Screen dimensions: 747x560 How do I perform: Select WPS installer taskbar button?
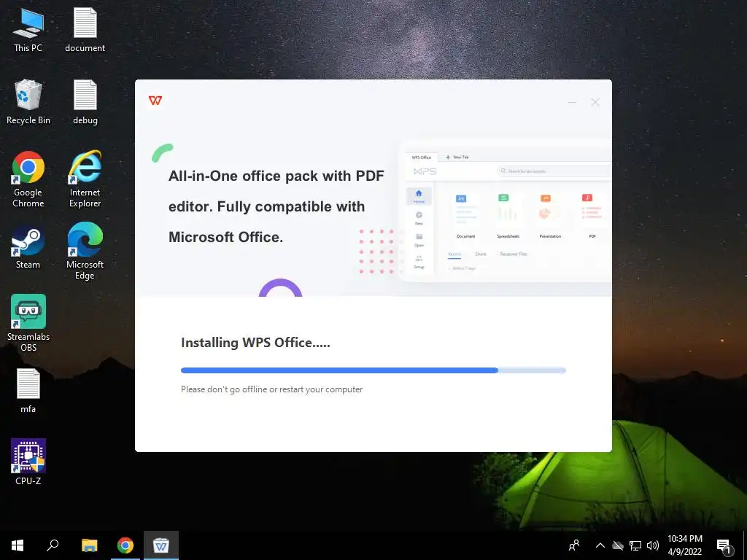click(161, 545)
